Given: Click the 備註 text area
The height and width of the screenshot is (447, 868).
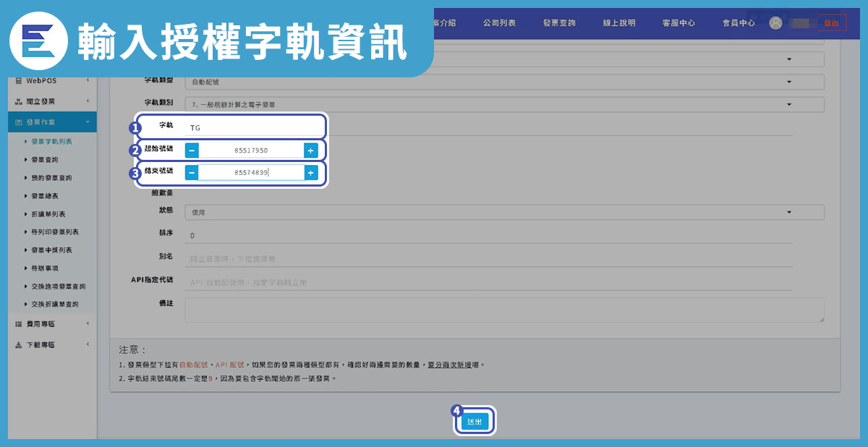Looking at the screenshot, I should (x=504, y=310).
